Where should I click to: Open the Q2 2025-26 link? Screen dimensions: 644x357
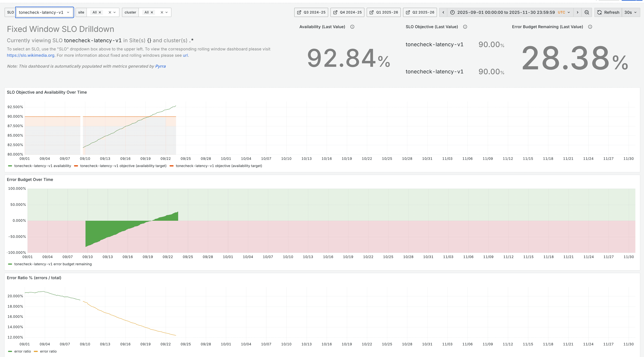coord(420,12)
